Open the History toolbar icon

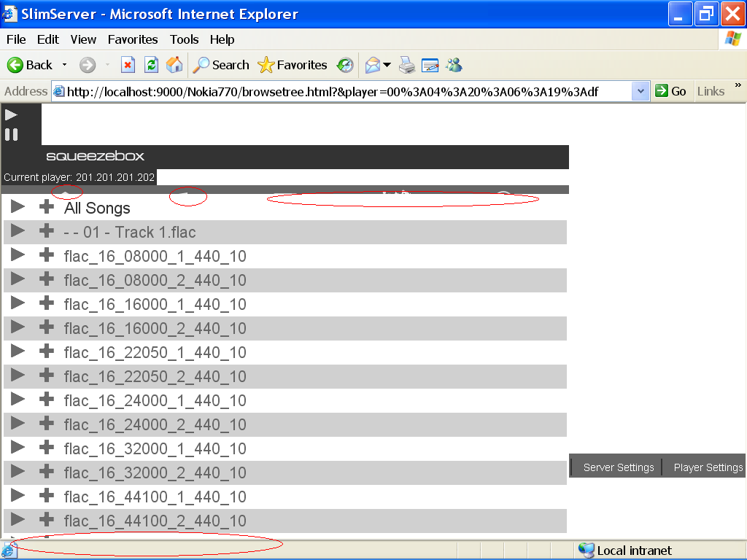point(345,65)
